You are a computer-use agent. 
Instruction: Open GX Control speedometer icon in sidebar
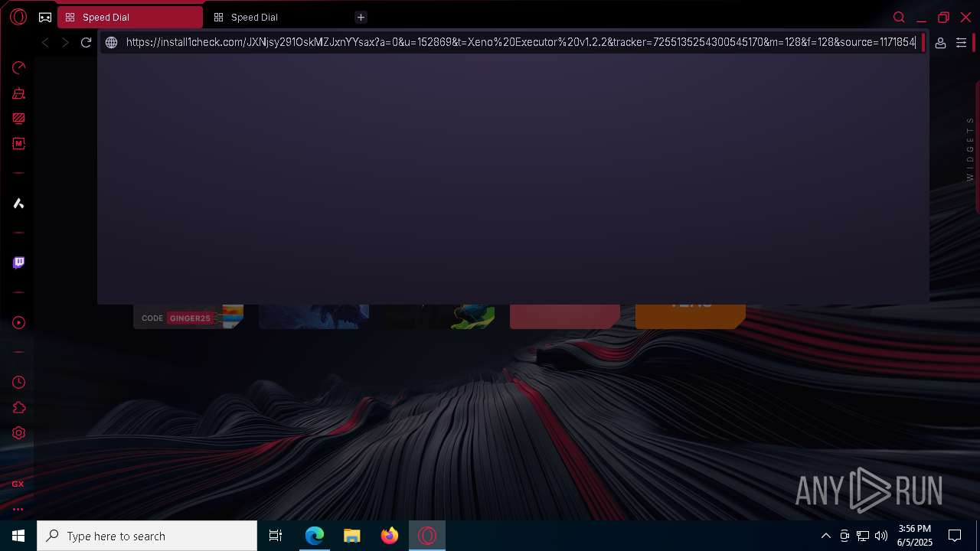click(x=18, y=68)
